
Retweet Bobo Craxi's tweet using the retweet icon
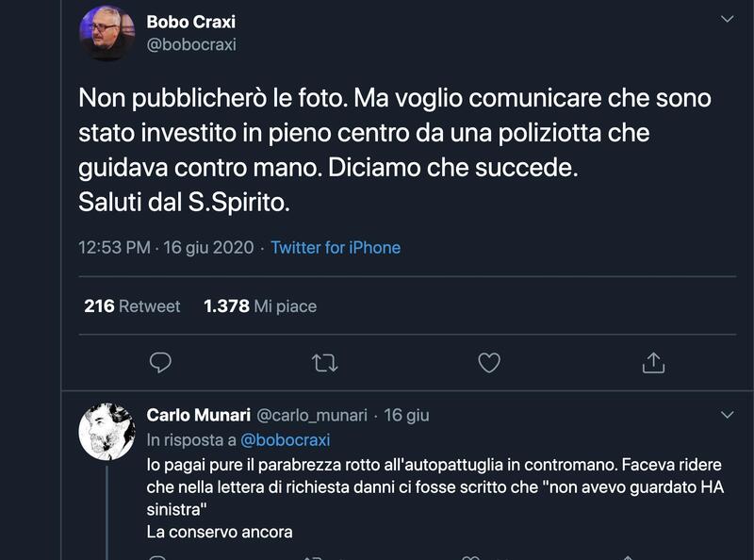pyautogui.click(x=324, y=362)
